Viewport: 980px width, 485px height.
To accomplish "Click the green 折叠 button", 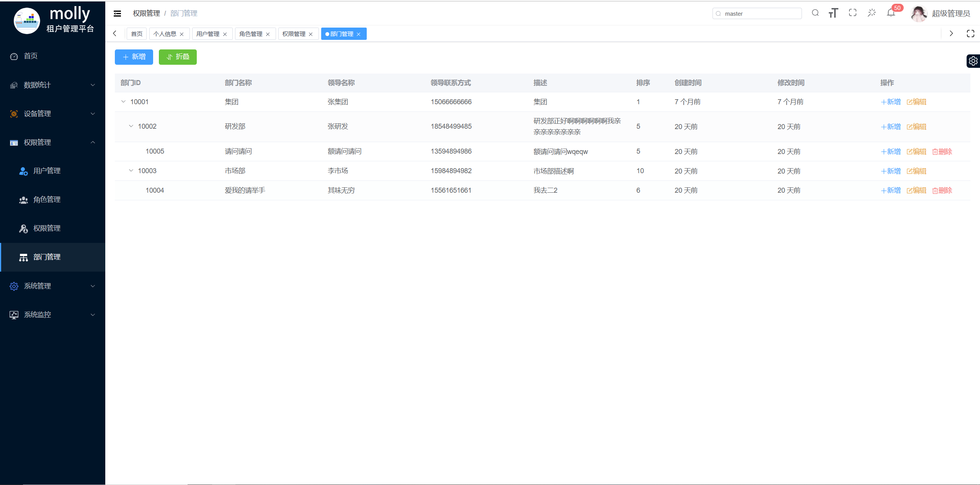I will pyautogui.click(x=178, y=57).
